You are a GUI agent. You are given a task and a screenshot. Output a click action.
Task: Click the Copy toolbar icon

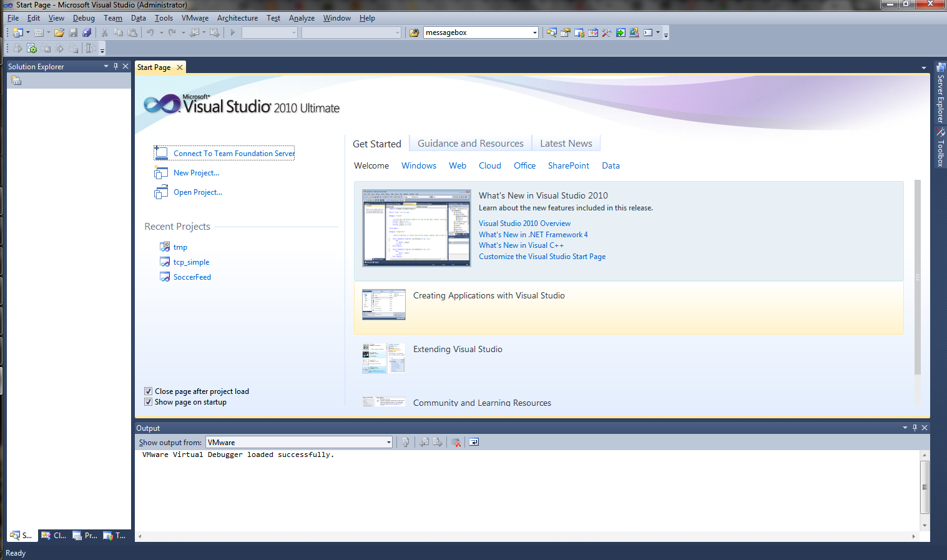click(118, 32)
